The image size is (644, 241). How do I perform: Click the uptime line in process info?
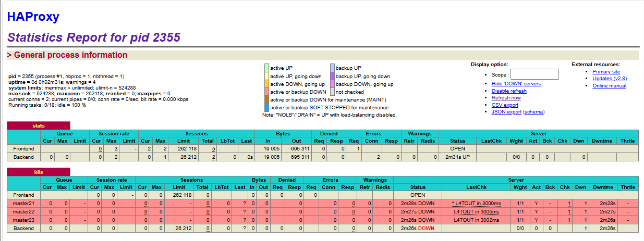[52, 82]
